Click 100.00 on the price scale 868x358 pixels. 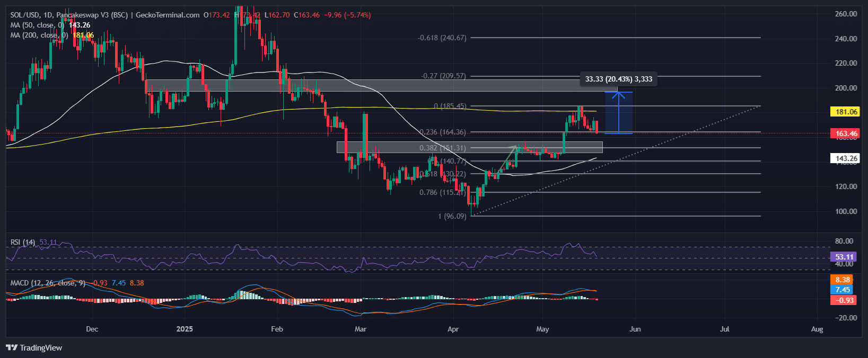click(846, 211)
